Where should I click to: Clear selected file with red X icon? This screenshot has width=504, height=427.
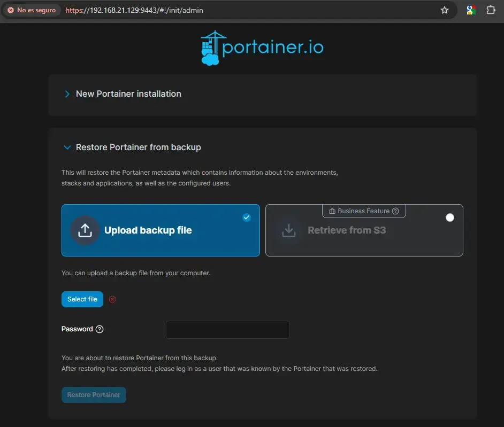[x=112, y=299]
